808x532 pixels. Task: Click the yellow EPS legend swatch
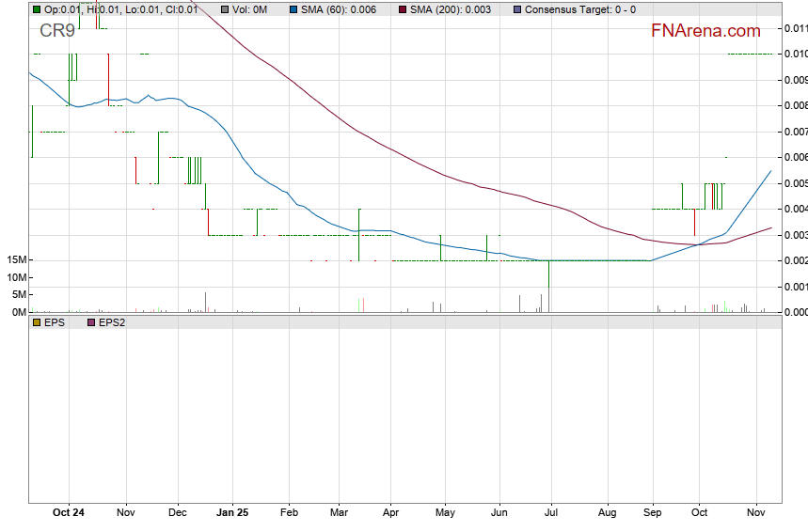(x=37, y=322)
